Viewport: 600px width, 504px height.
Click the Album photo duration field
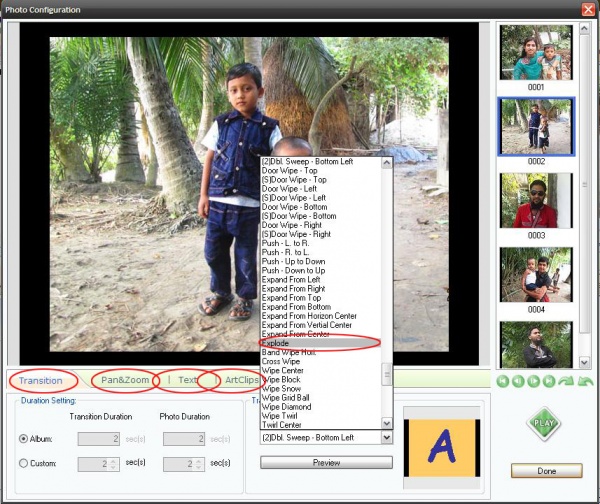click(184, 439)
